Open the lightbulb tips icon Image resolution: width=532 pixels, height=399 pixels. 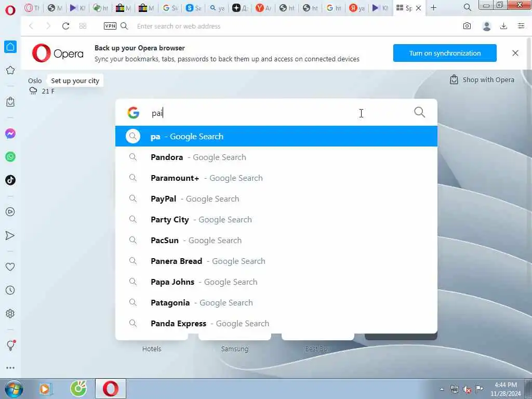[x=10, y=345]
